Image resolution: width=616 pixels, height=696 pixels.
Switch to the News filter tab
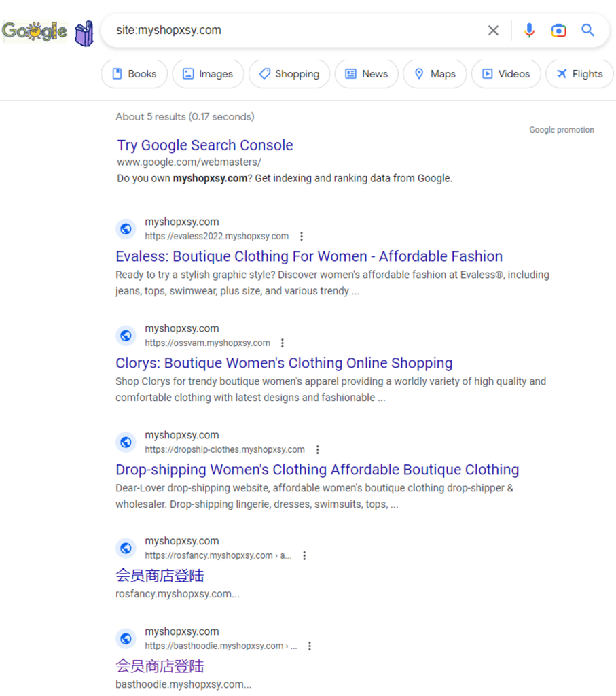366,73
